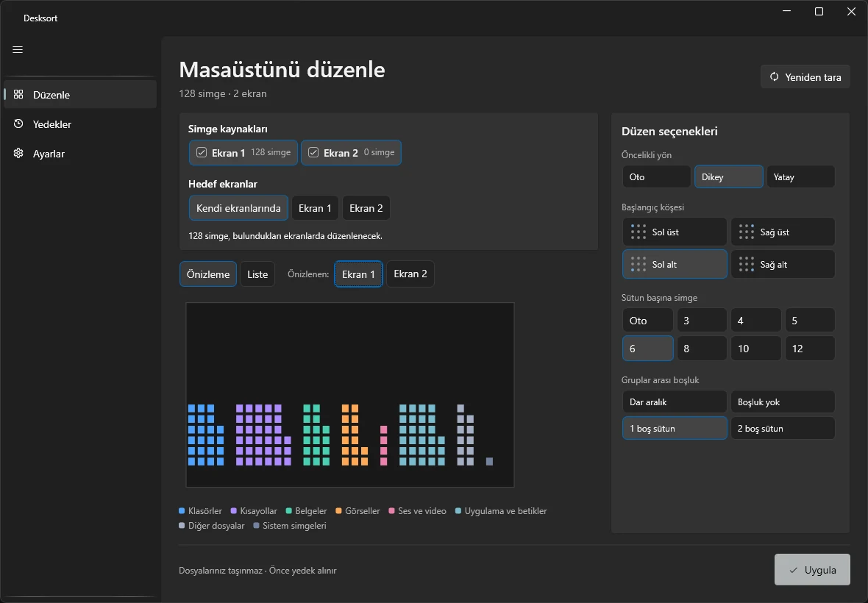Select Dikey priority direction
The image size is (868, 603).
[x=728, y=176]
